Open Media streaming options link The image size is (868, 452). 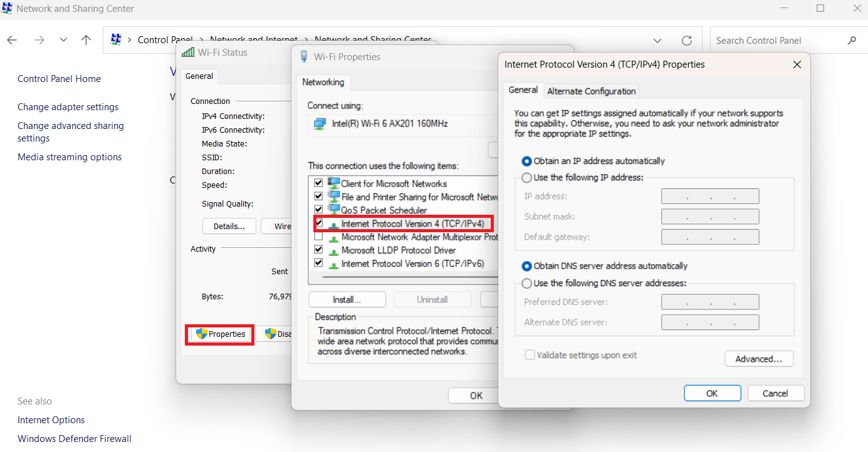pyautogui.click(x=70, y=157)
